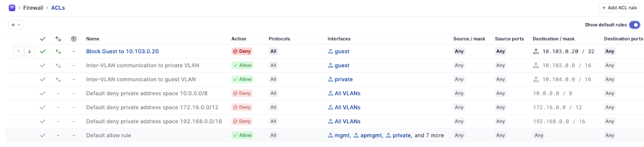Open the Block Guest to 10.103.0.20 rule

(x=122, y=52)
